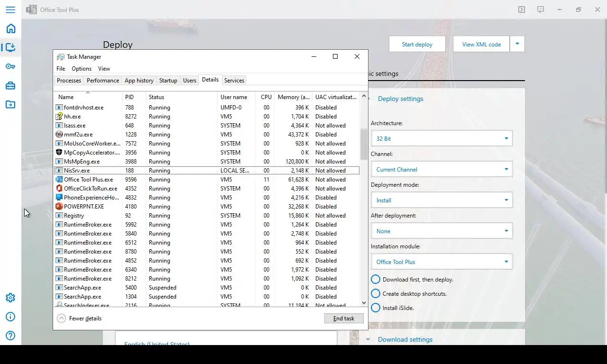The width and height of the screenshot is (607, 364).
Task: Select the NisSrv.exe process row
Action: (x=207, y=170)
